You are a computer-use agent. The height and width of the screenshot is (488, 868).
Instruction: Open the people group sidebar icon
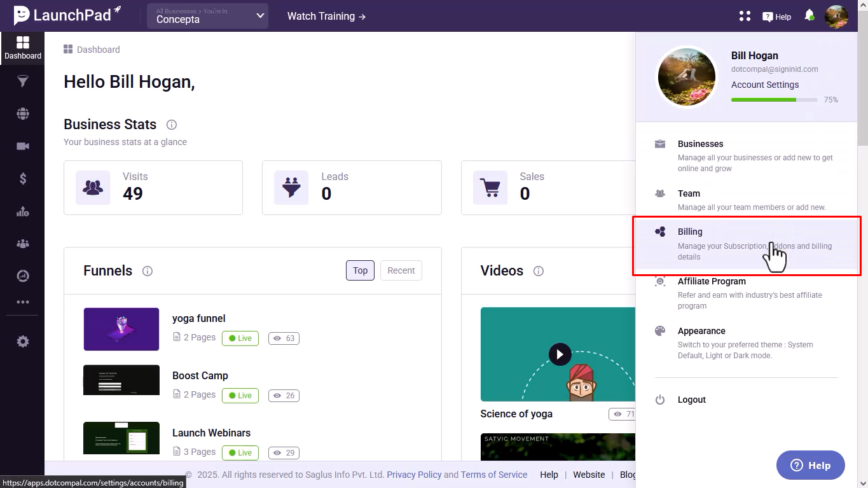coord(23,243)
